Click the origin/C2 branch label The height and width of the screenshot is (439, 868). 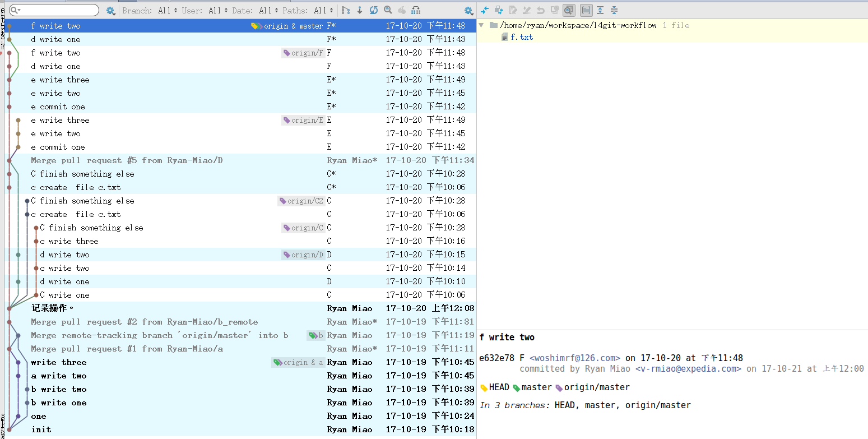coord(301,201)
